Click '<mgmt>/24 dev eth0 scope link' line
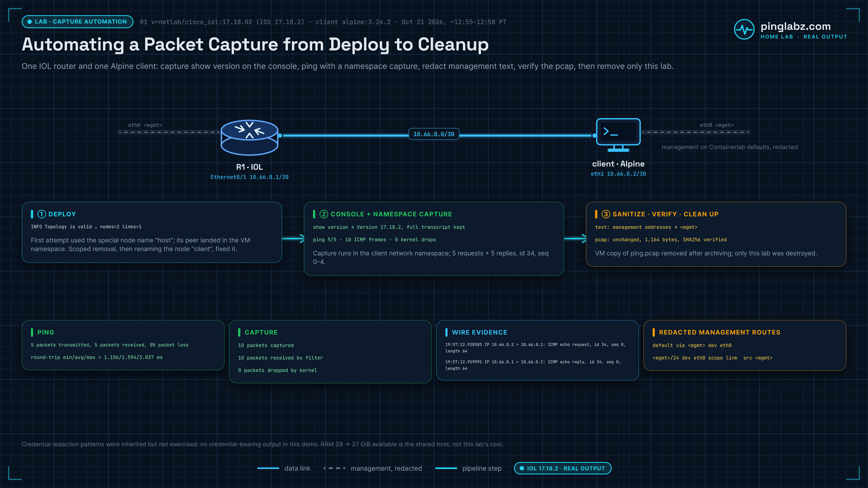The height and width of the screenshot is (488, 868). (x=713, y=358)
